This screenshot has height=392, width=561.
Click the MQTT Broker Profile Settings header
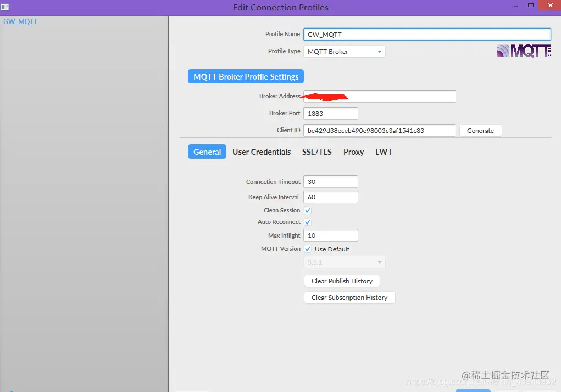[x=246, y=76]
